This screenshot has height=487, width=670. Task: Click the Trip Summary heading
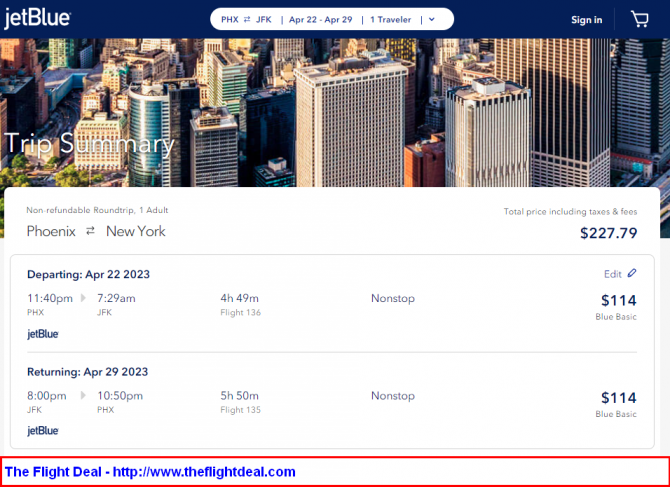click(x=89, y=144)
